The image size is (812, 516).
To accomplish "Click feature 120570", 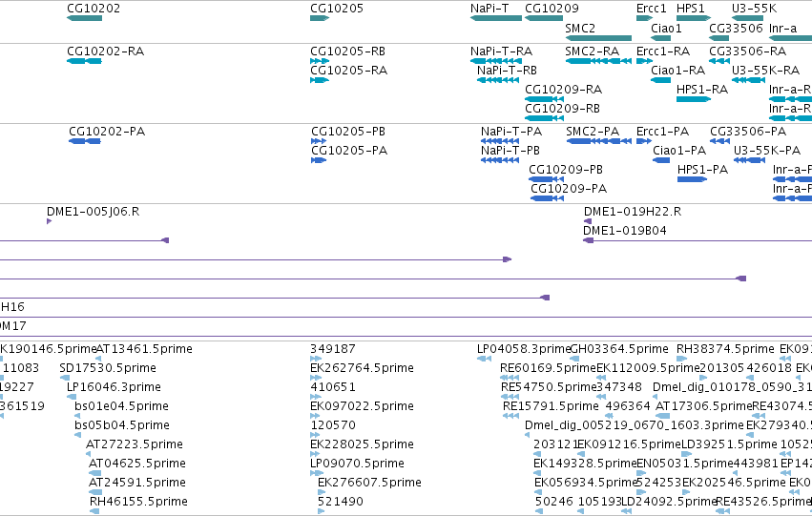I will pyautogui.click(x=316, y=435).
